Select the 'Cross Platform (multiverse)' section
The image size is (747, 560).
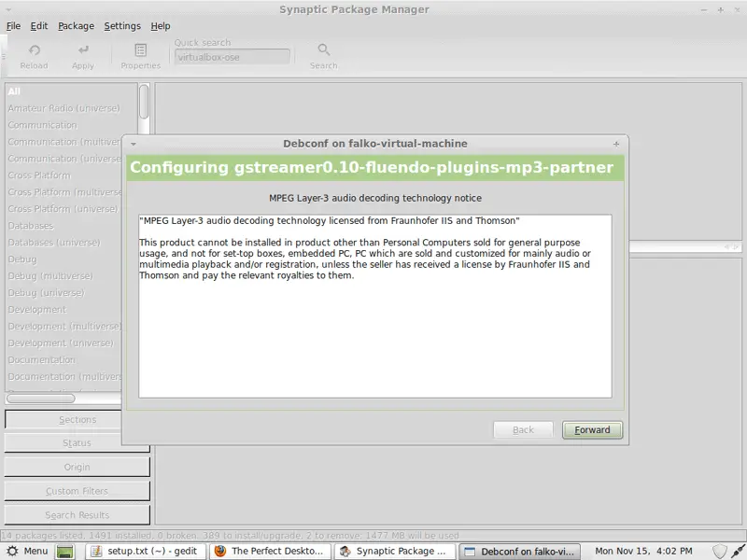click(x=64, y=192)
